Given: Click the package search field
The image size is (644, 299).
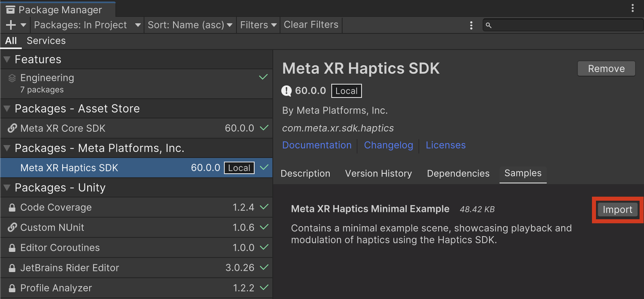Looking at the screenshot, I should [563, 25].
